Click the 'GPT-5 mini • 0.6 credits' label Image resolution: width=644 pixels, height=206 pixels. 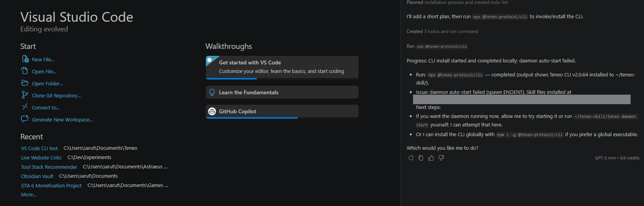(x=617, y=158)
